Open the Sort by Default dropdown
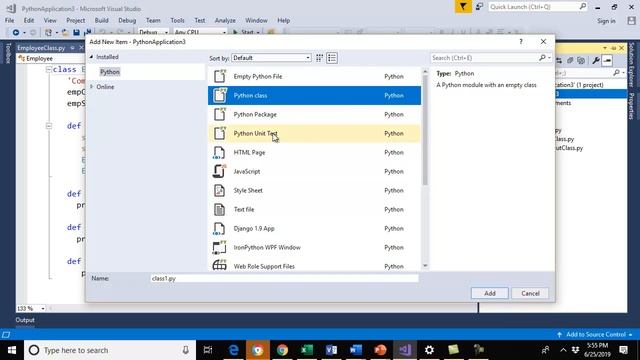The width and height of the screenshot is (640, 360). pyautogui.click(x=271, y=58)
